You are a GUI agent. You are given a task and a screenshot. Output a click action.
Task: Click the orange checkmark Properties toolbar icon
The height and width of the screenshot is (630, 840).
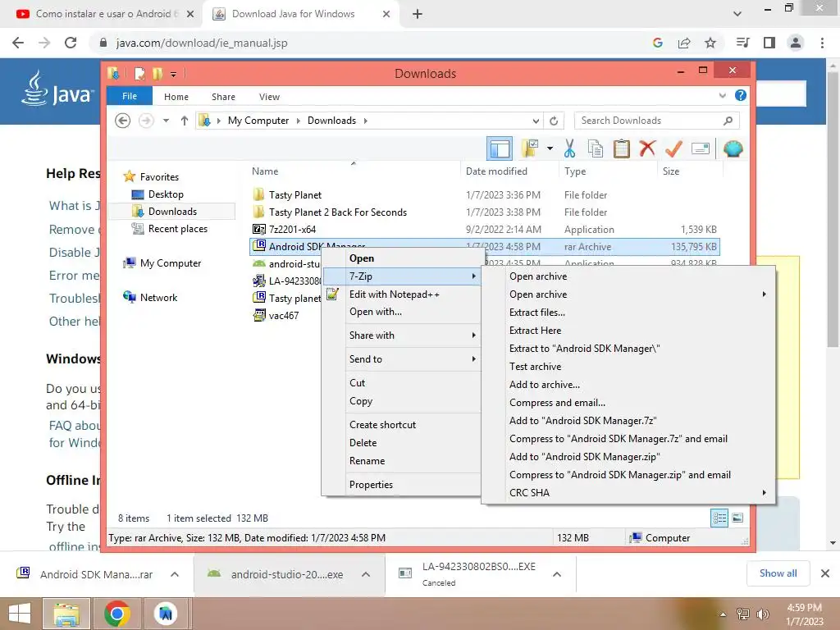673,148
